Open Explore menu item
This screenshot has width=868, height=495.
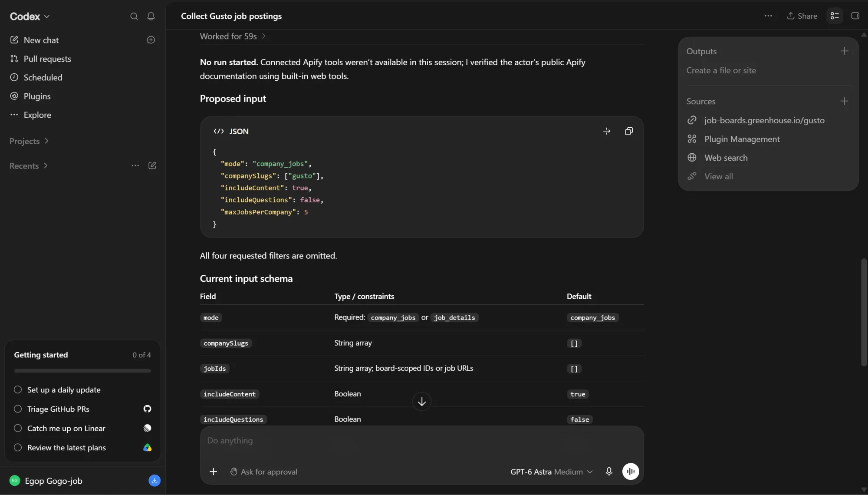[30, 115]
